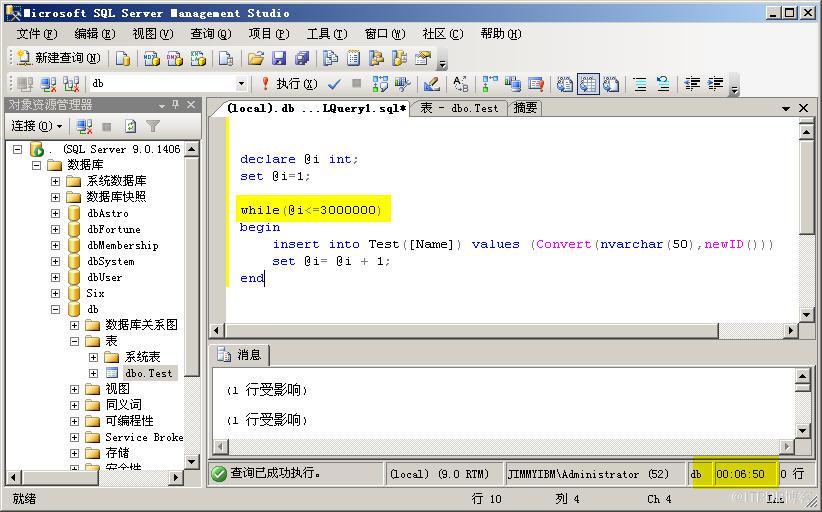Open the 连接(O) dropdown in Object Explorer
This screenshot has height=512, width=822.
tap(37, 126)
